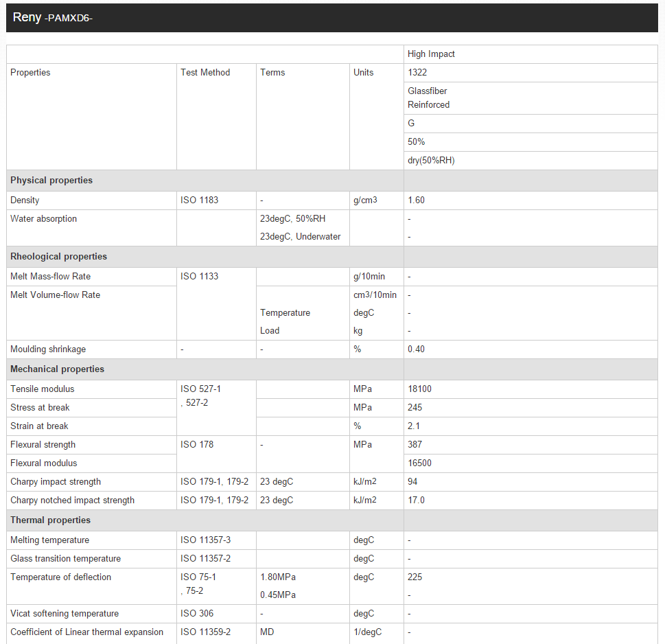Select the "Melt Volume-flow Rate" label
665x644 pixels.
(x=55, y=295)
